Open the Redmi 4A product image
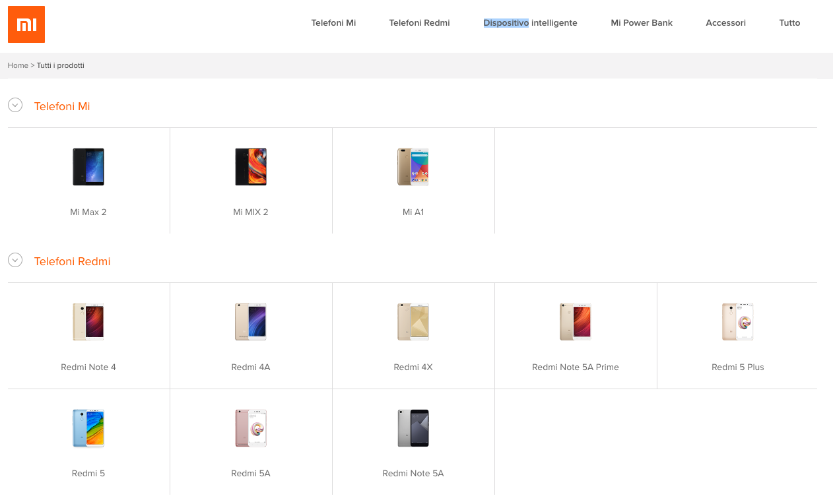This screenshot has width=833, height=504. tap(251, 322)
